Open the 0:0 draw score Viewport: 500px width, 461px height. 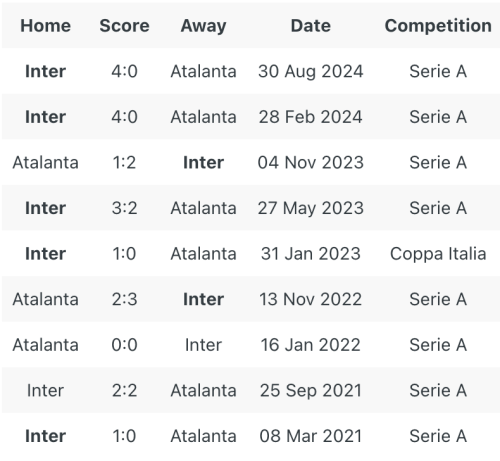124,345
